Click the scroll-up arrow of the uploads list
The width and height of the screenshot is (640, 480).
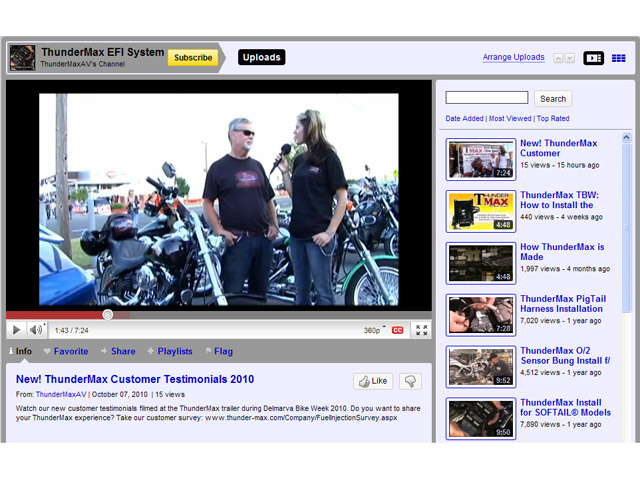[x=626, y=137]
